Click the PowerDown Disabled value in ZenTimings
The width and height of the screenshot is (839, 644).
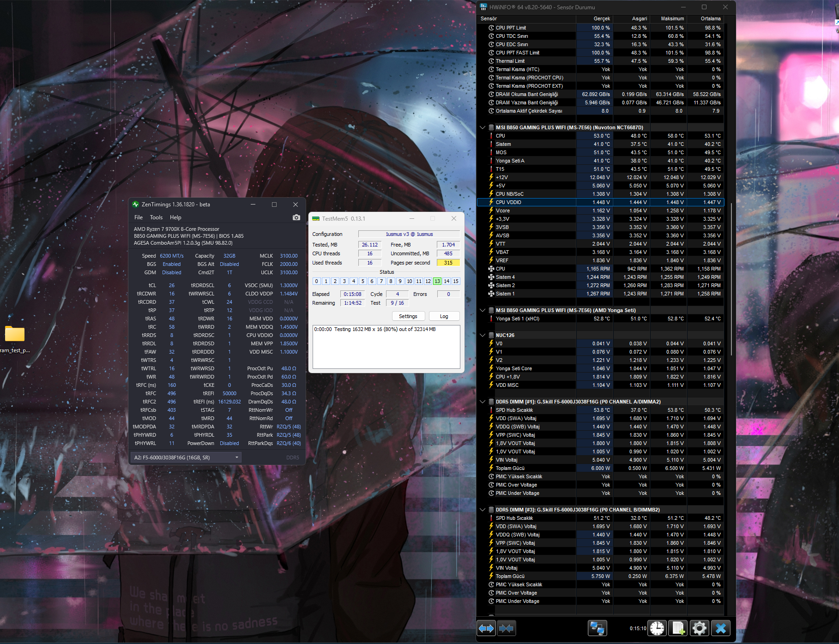point(229,443)
